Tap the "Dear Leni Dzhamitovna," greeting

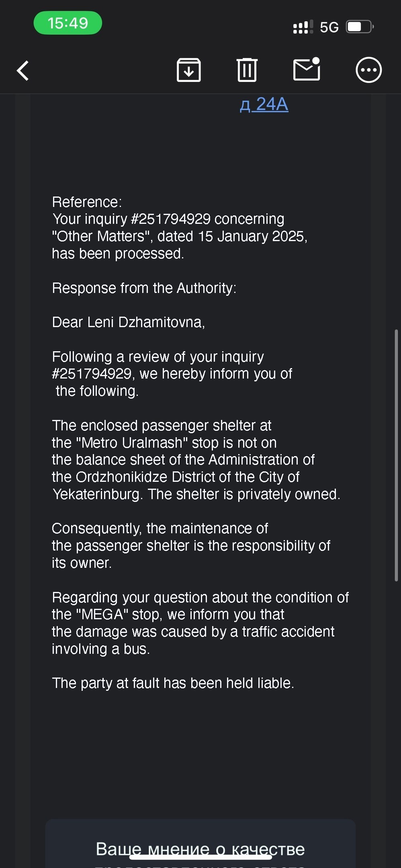(128, 322)
